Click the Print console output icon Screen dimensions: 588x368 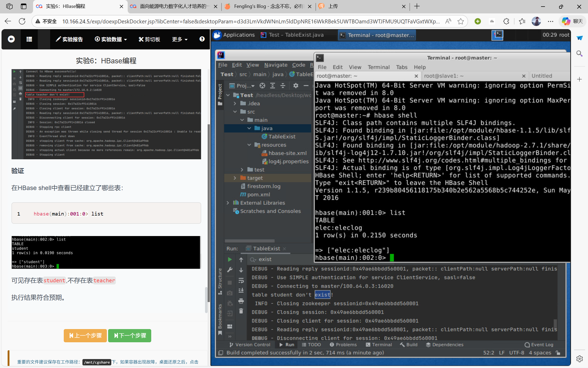coord(241,301)
